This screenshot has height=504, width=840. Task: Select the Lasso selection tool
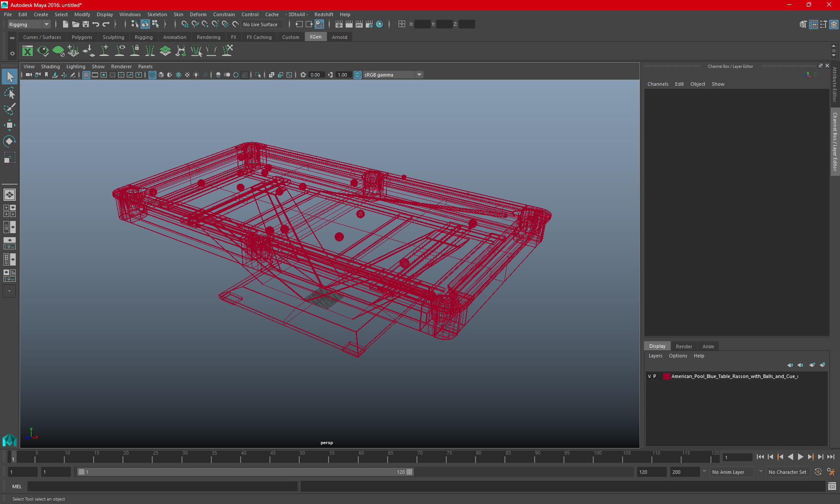pos(10,93)
